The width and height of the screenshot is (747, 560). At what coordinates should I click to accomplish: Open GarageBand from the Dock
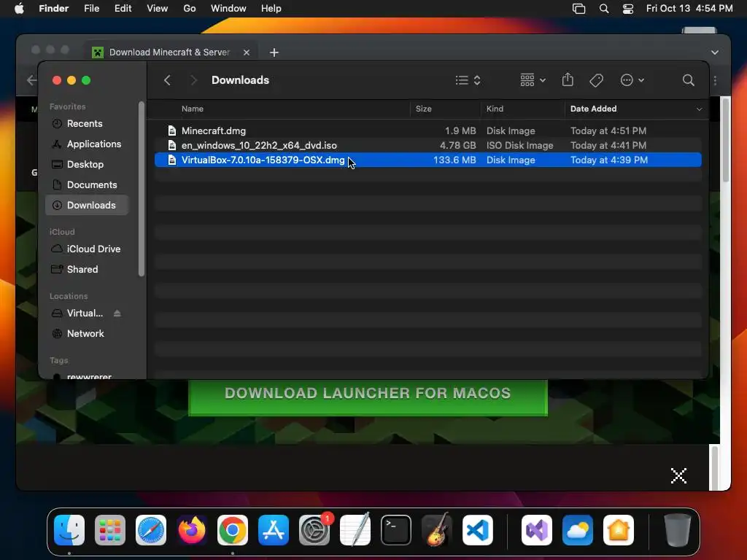(x=437, y=530)
